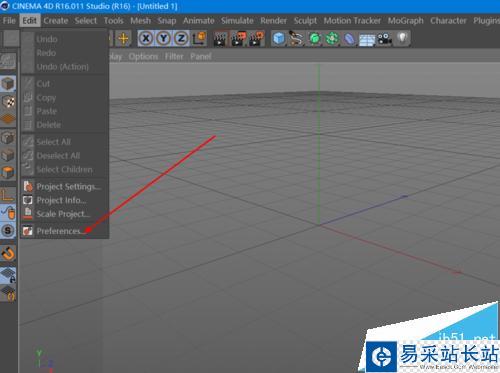Image resolution: width=500 pixels, height=373 pixels.
Task: Click Render to Picture Viewer icon
Action: (238, 39)
